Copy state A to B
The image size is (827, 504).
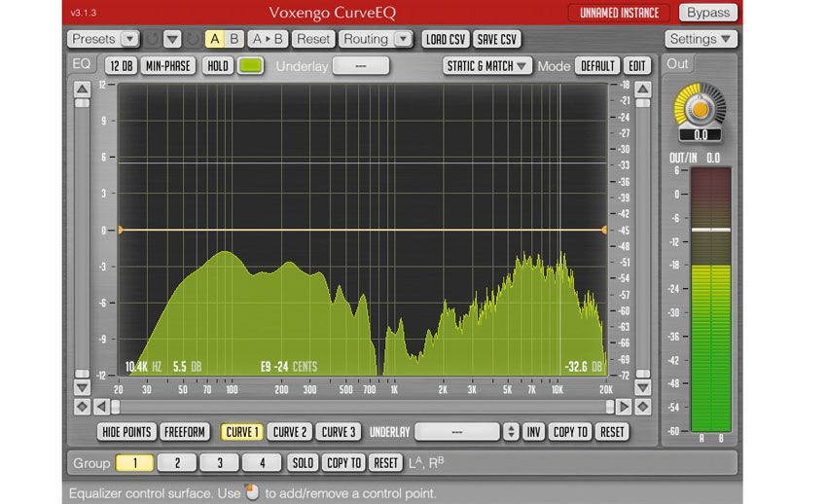[x=268, y=39]
